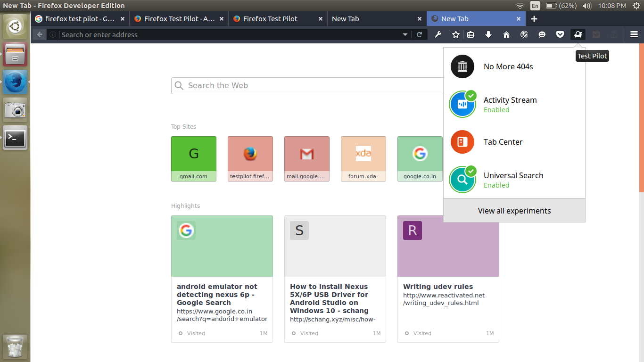Launch Files manager from launcher
The height and width of the screenshot is (362, 644).
coord(15,54)
